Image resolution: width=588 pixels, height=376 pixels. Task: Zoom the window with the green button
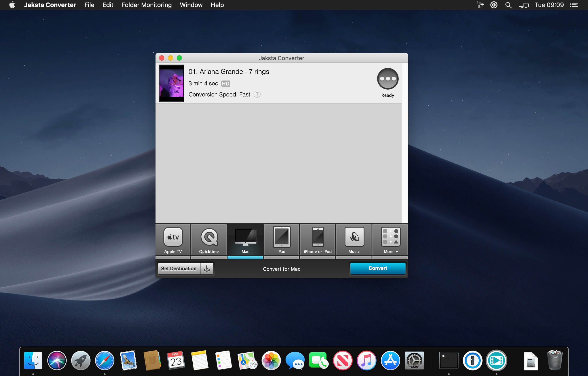(179, 58)
